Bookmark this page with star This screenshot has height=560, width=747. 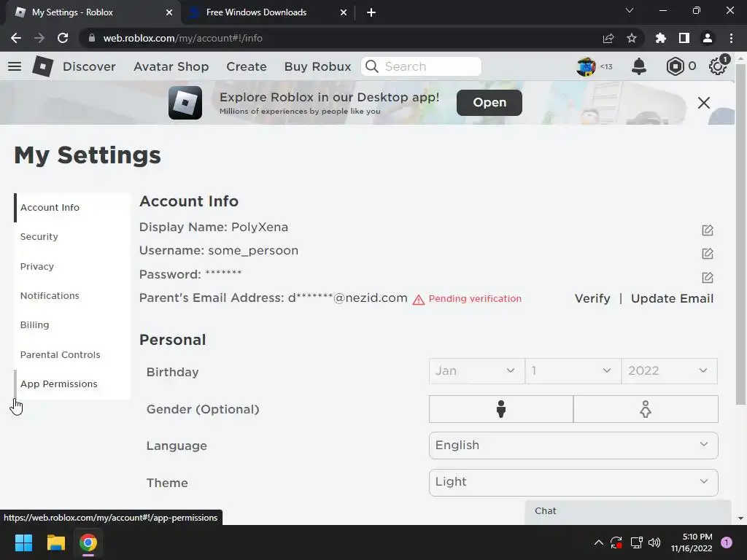(x=632, y=38)
